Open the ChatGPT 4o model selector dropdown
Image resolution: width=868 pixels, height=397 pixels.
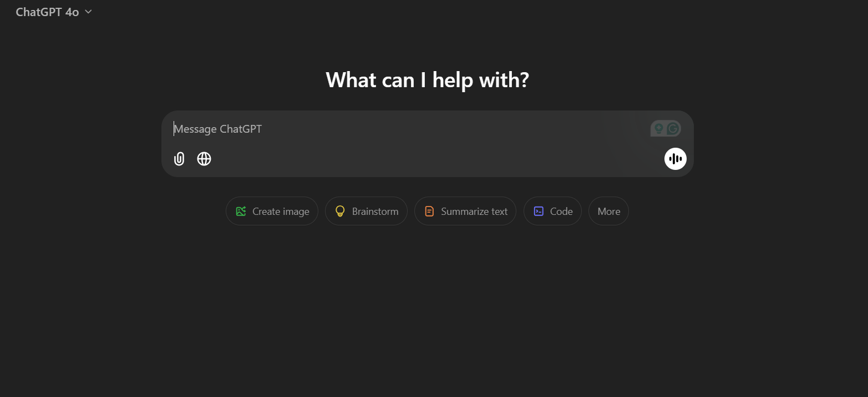click(54, 12)
